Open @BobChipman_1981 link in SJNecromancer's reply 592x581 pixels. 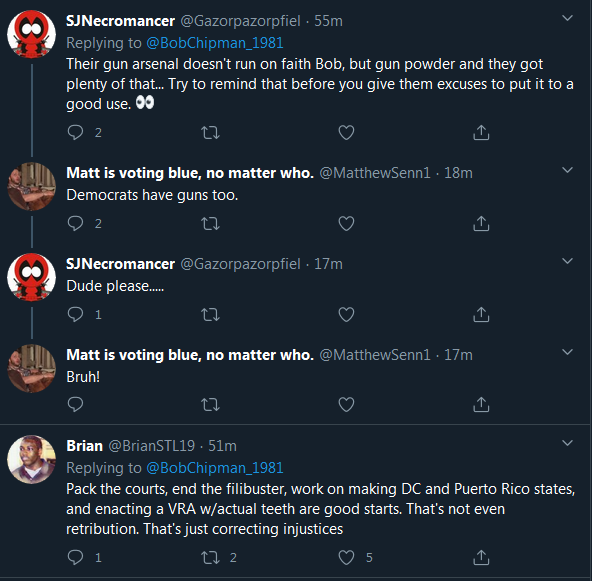214,43
